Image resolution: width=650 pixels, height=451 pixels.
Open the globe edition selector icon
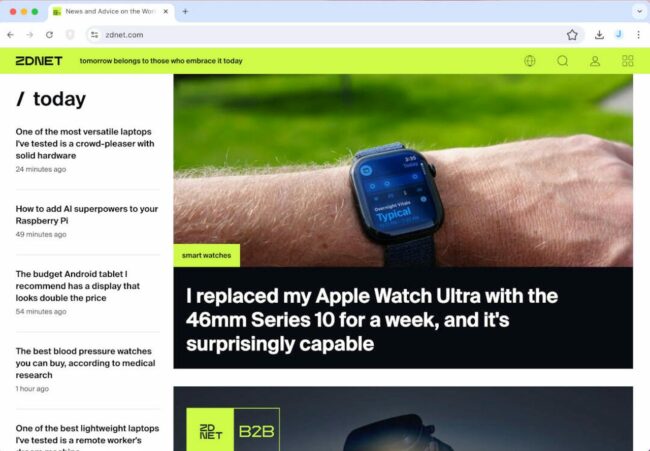click(x=529, y=61)
